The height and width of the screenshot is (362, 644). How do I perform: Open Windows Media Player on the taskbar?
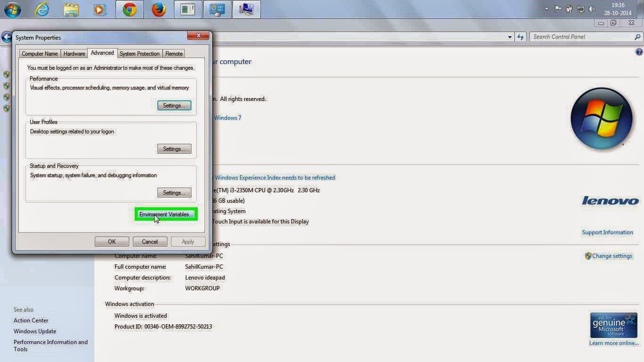click(100, 8)
